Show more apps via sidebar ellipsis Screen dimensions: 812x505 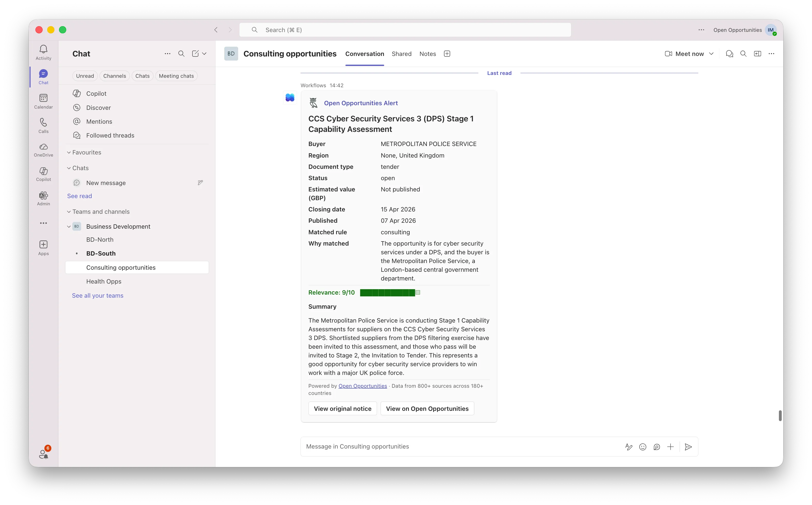click(x=43, y=223)
